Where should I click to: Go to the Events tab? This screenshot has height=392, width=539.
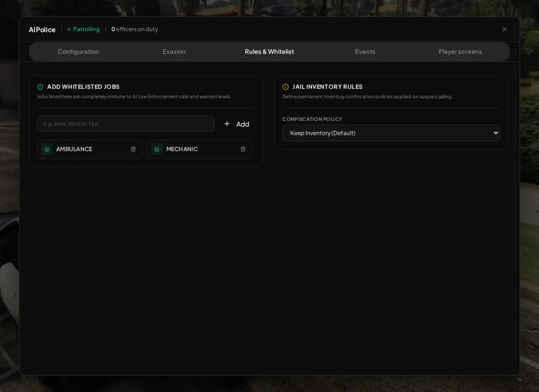pyautogui.click(x=365, y=52)
